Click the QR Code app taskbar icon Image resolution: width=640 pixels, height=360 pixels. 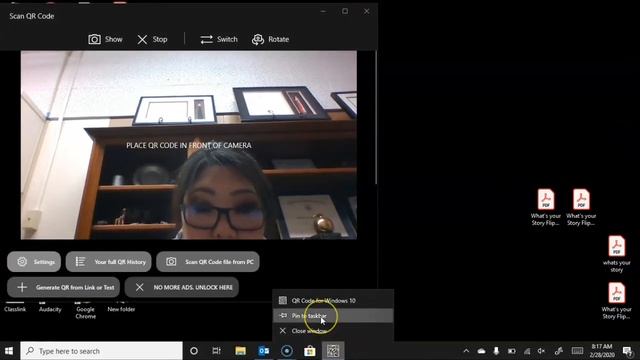(333, 351)
